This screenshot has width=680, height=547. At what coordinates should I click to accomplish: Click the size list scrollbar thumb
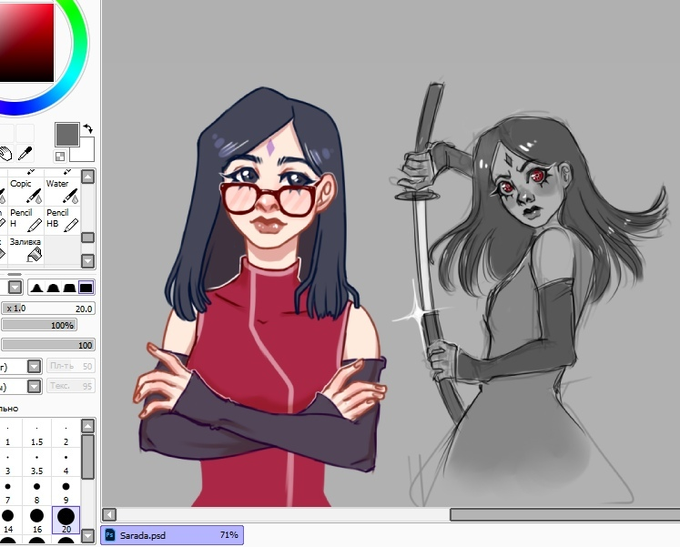[x=88, y=456]
